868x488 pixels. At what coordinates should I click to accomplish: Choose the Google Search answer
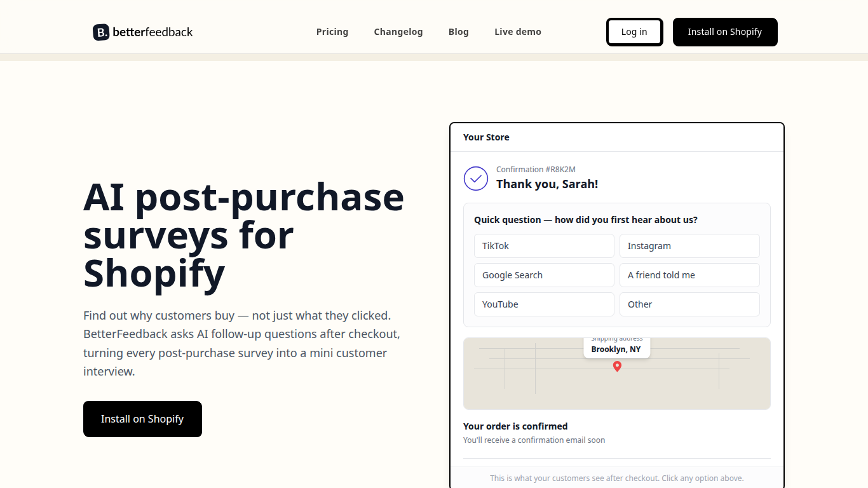tap(544, 275)
